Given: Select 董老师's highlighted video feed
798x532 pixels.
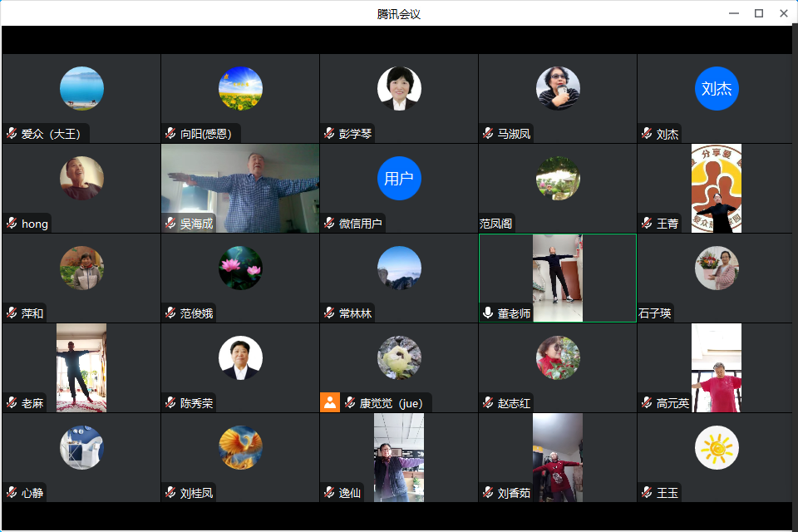Looking at the screenshot, I should point(557,278).
